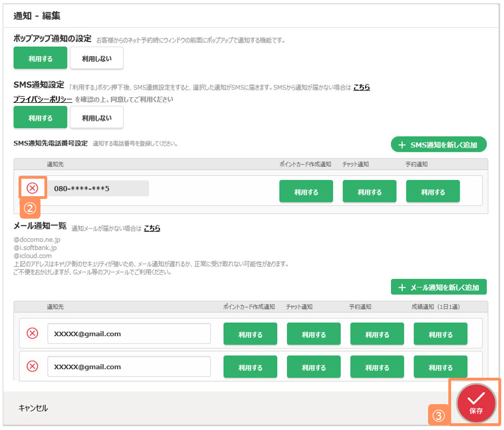Image resolution: width=504 pixels, height=430 pixels.
Task: Toggle 成績通知 for the first email row
Action: (440, 334)
